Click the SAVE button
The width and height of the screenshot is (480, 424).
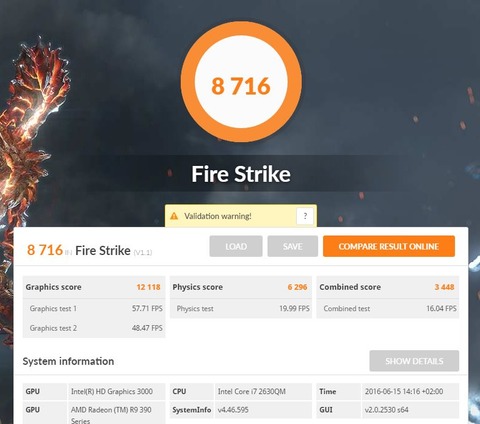[293, 246]
